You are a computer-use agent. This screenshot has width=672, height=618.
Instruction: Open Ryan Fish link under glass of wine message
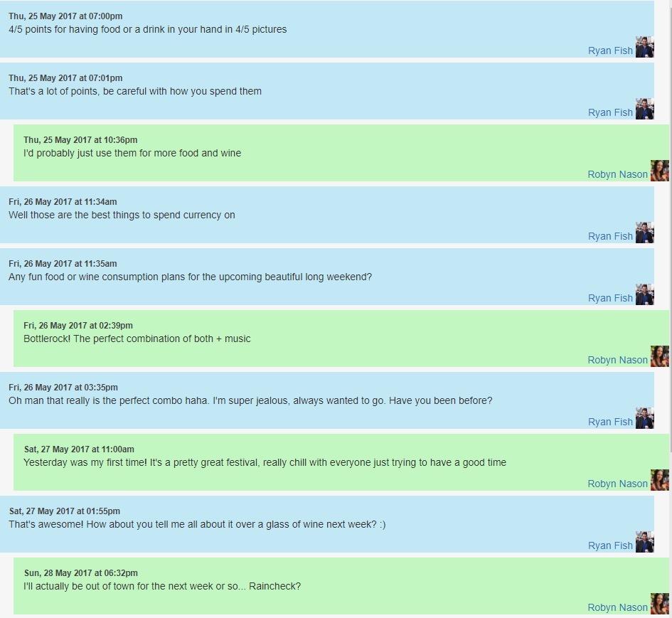[610, 545]
